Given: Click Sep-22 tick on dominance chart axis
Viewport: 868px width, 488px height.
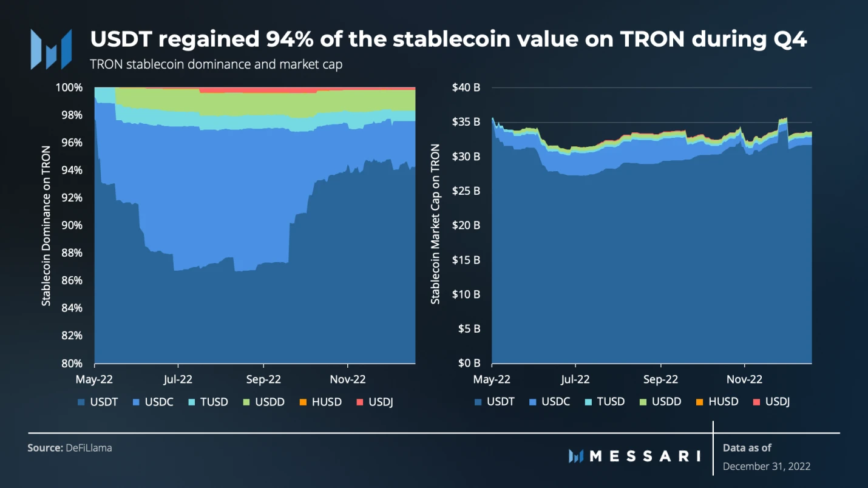Looking at the screenshot, I should pyautogui.click(x=263, y=379).
